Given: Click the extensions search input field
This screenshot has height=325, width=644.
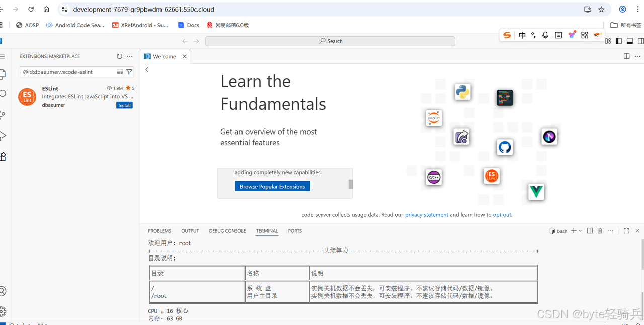Looking at the screenshot, I should tap(68, 72).
